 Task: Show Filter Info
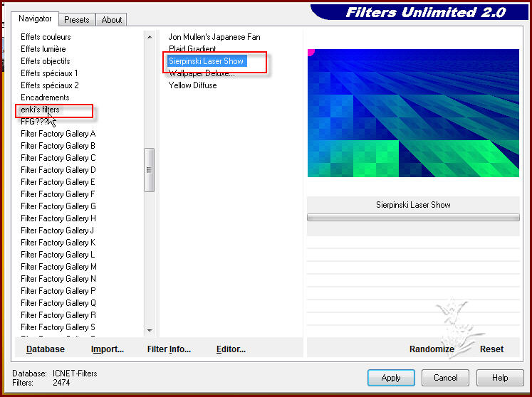pos(169,349)
